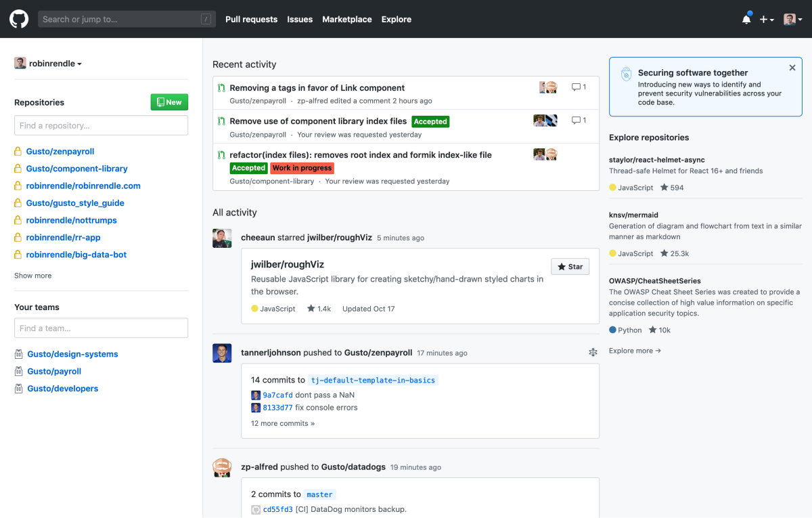Open 'refactor(index files)' pull request
Screen dimensions: 812x518
(x=361, y=155)
